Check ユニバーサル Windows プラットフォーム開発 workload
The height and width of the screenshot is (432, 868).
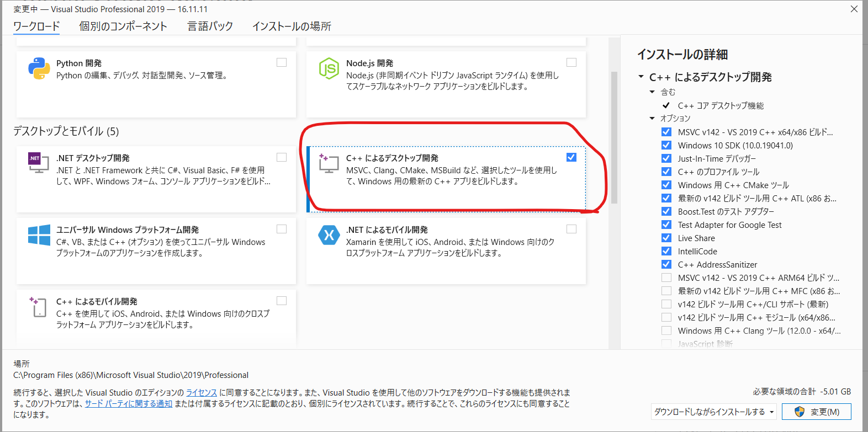click(282, 229)
